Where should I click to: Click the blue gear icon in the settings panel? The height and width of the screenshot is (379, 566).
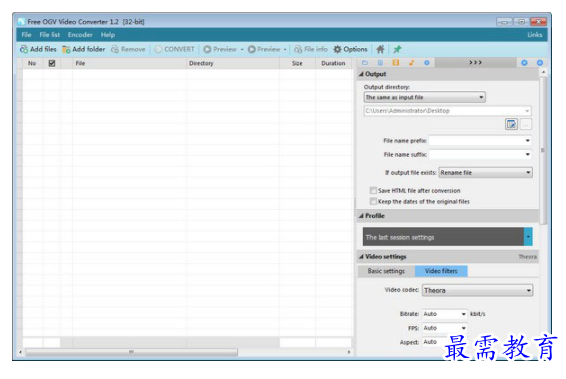coord(427,63)
